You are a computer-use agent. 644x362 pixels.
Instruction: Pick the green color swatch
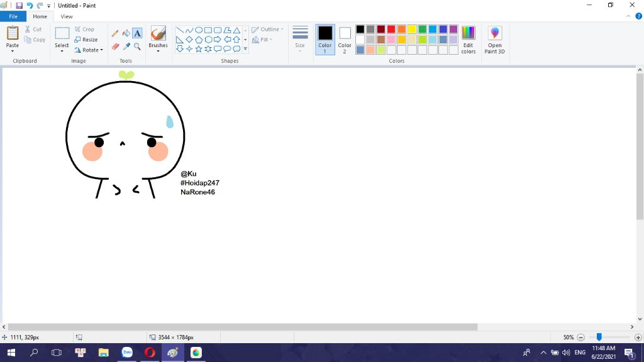click(422, 29)
